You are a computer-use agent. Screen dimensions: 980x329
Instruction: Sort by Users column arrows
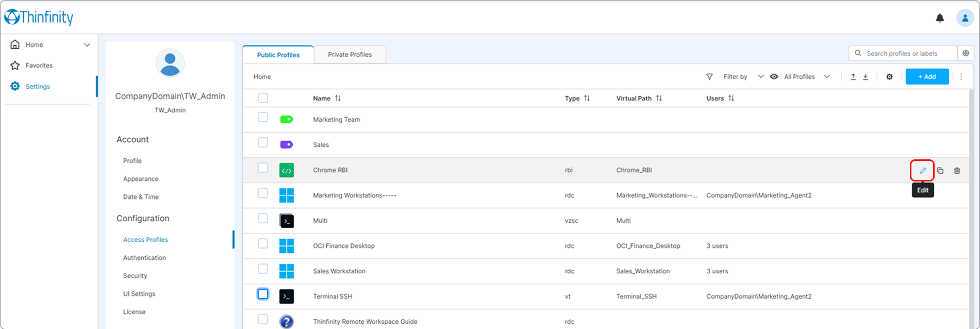pos(731,98)
